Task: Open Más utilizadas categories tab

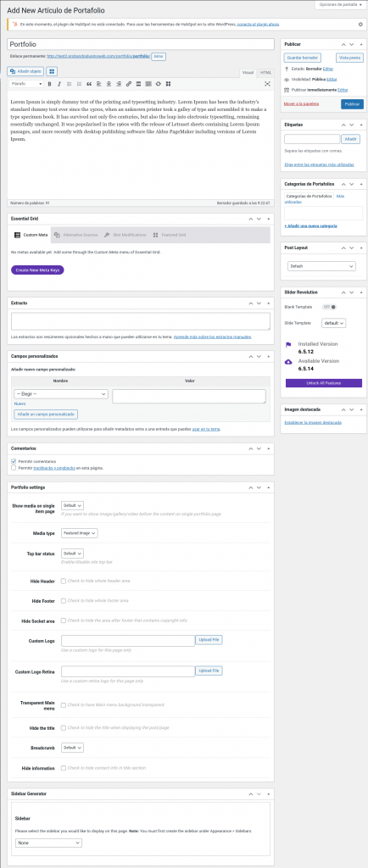Action: click(x=313, y=199)
